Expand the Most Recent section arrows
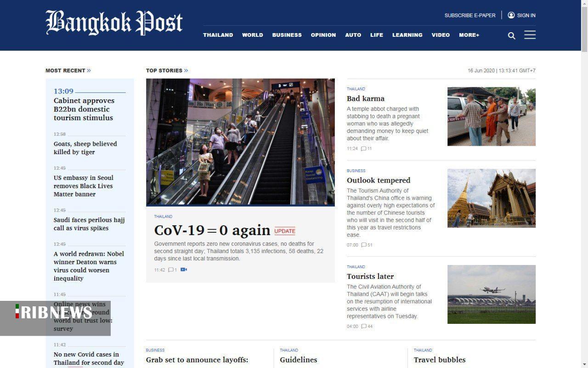This screenshot has width=588, height=368. (89, 70)
